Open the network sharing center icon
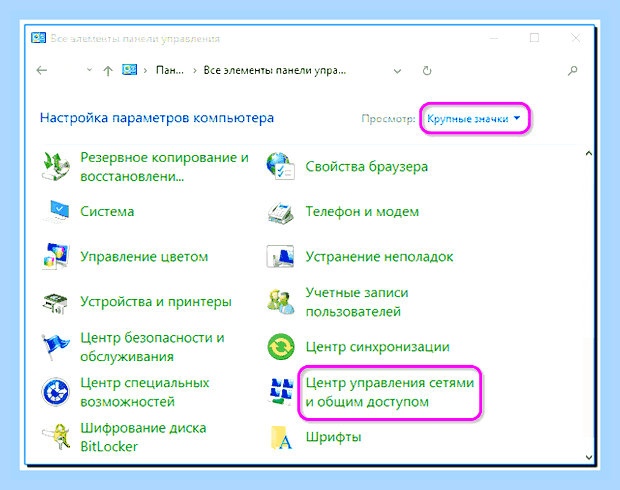Screen dimensions: 620x490 (x=281, y=392)
